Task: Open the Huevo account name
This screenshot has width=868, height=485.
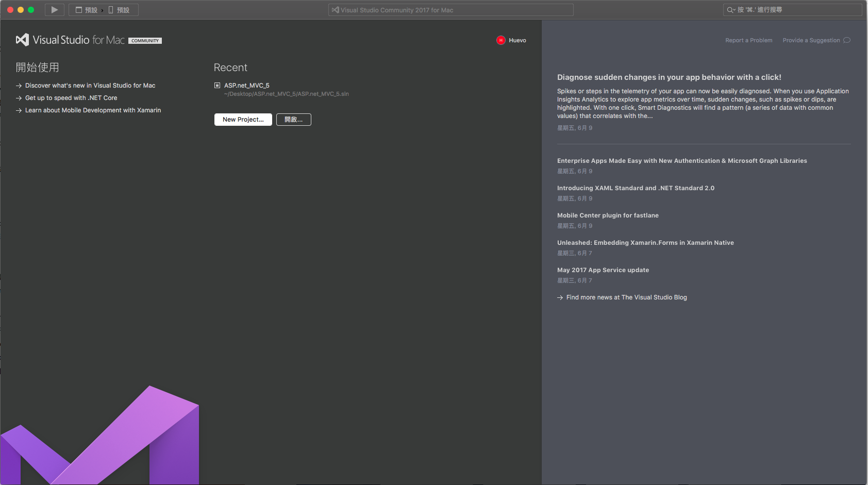Action: click(518, 40)
